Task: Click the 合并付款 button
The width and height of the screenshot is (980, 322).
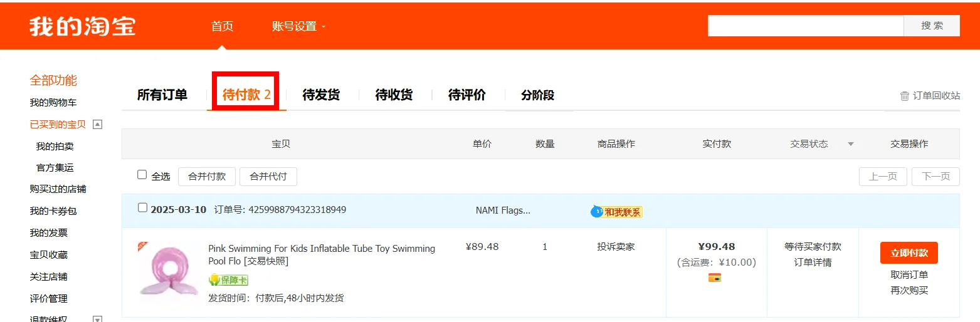Action: pos(207,177)
